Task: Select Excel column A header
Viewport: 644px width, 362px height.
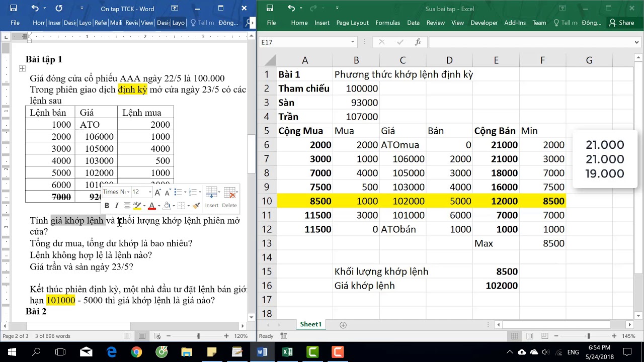Action: [x=305, y=60]
